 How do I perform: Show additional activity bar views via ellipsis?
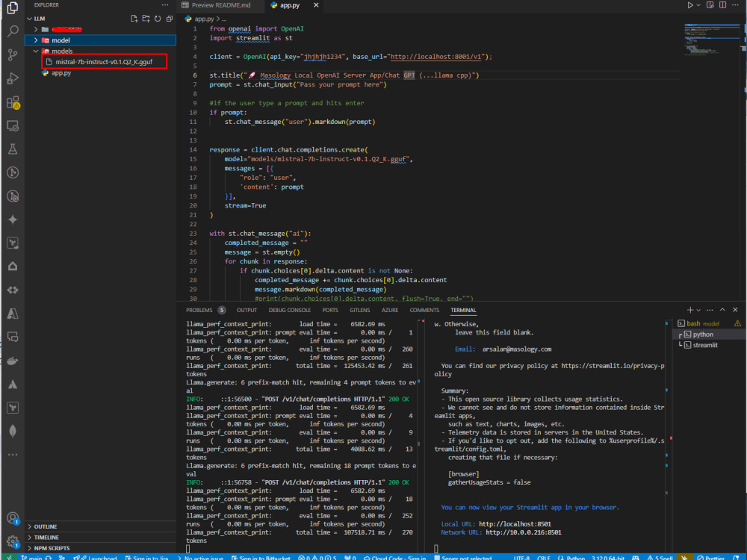click(13, 455)
